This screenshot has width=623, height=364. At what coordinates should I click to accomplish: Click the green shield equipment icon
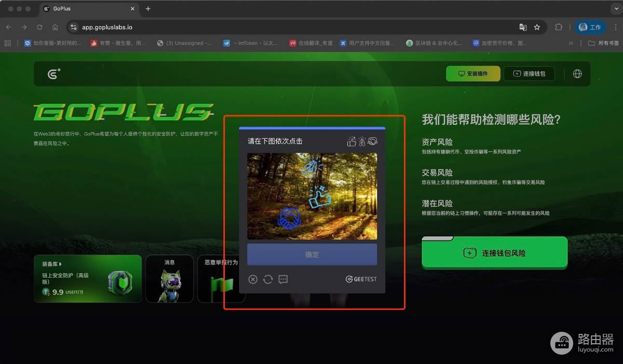click(x=120, y=284)
